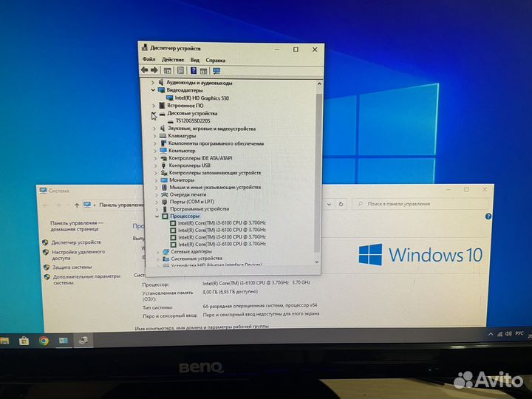Click the Сетевые адаптеры icon
This screenshot has height=399, width=532.
tap(166, 252)
